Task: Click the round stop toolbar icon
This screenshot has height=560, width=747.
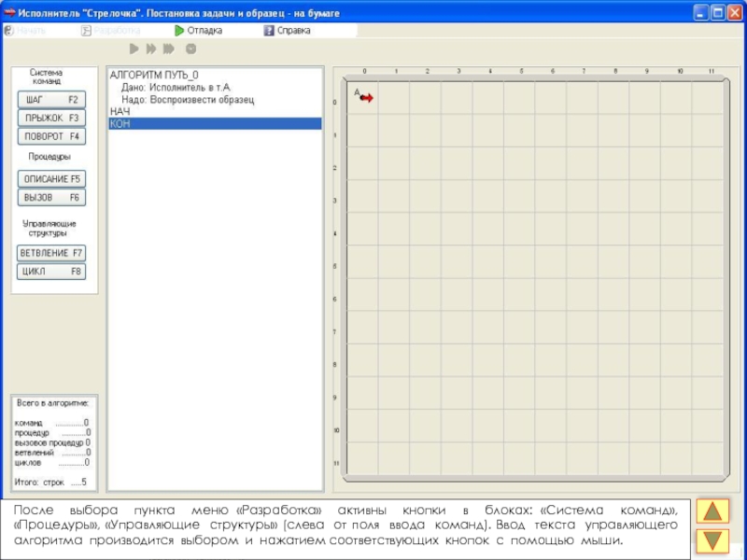Action: (x=190, y=49)
